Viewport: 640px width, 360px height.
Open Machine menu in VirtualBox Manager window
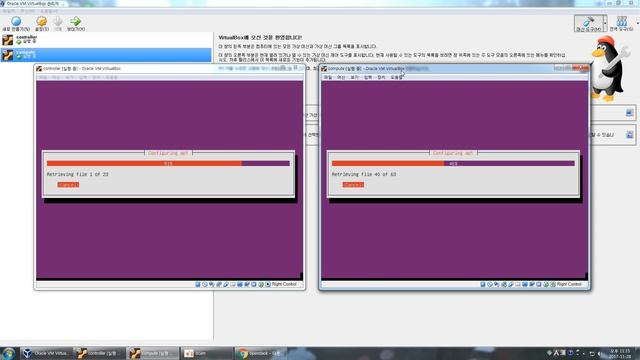point(27,11)
